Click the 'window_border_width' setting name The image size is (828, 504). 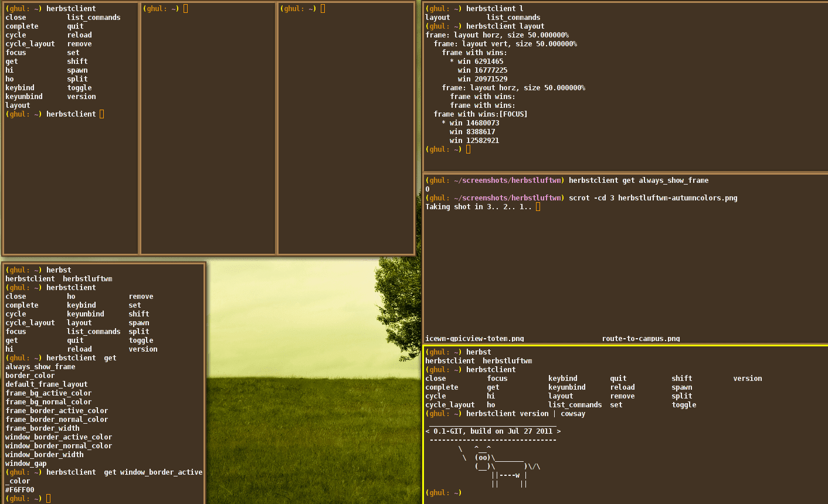[x=45, y=455]
